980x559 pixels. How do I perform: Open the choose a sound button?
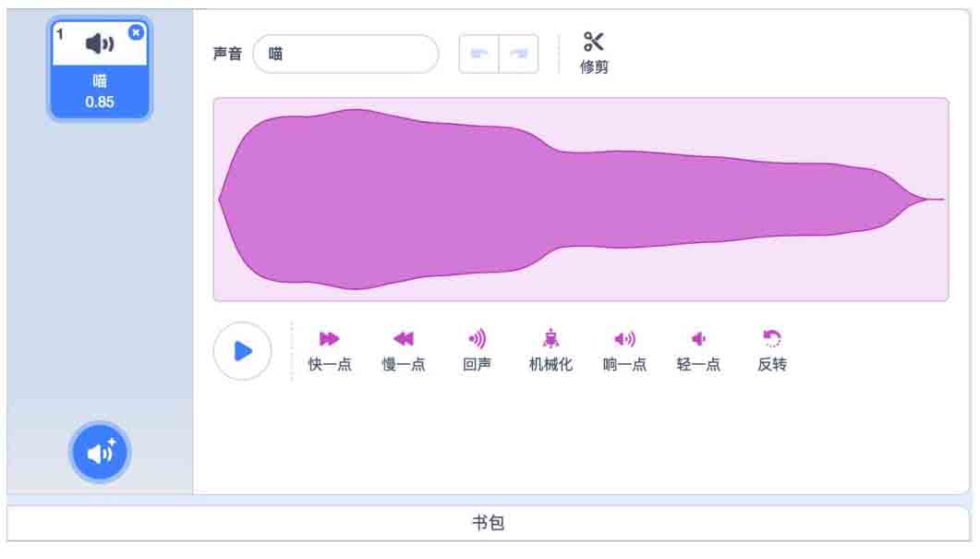(100, 453)
